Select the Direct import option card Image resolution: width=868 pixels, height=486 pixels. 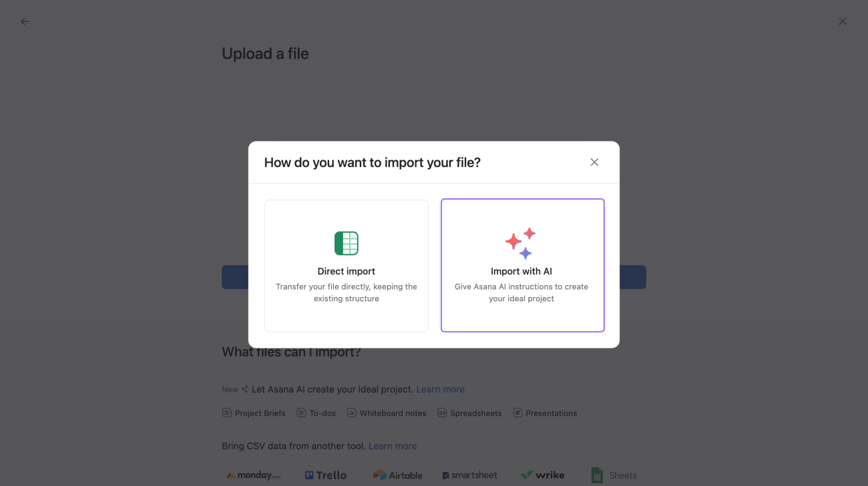pos(346,265)
